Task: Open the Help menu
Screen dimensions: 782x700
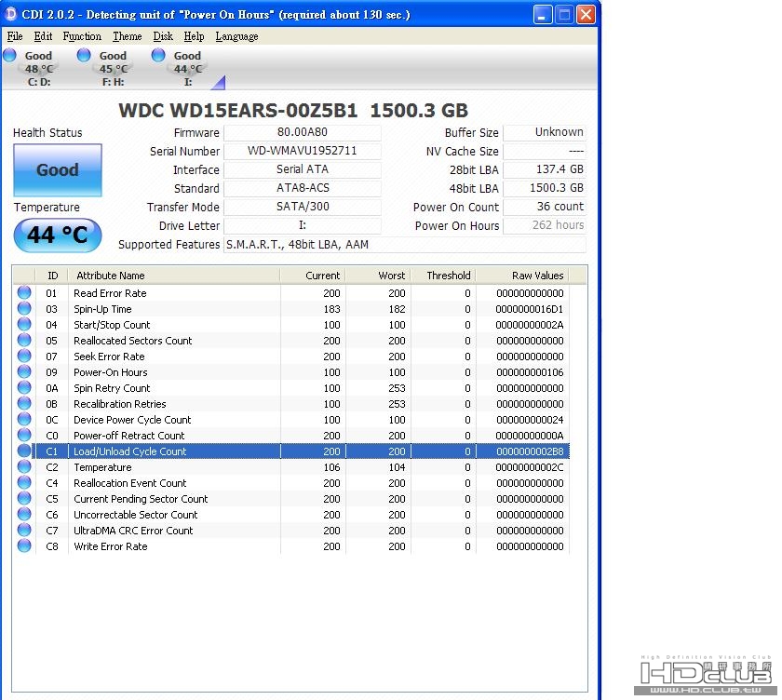Action: click(x=194, y=36)
